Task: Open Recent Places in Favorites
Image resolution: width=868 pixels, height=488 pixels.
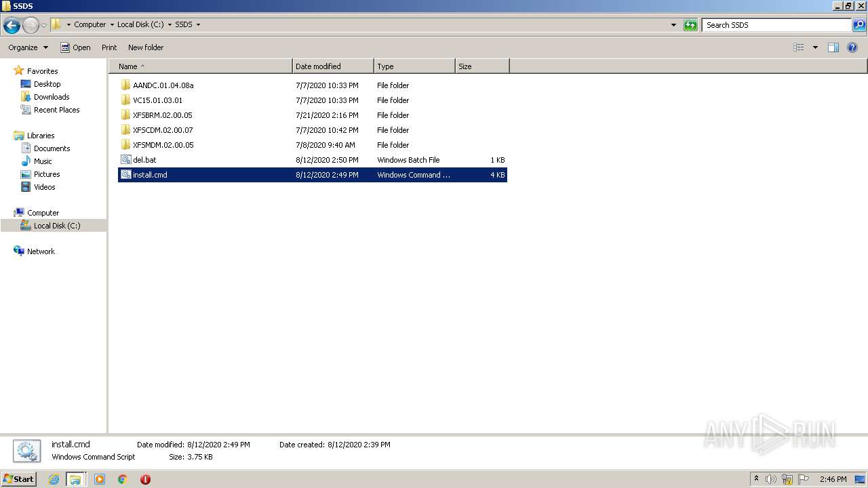Action: (x=56, y=110)
